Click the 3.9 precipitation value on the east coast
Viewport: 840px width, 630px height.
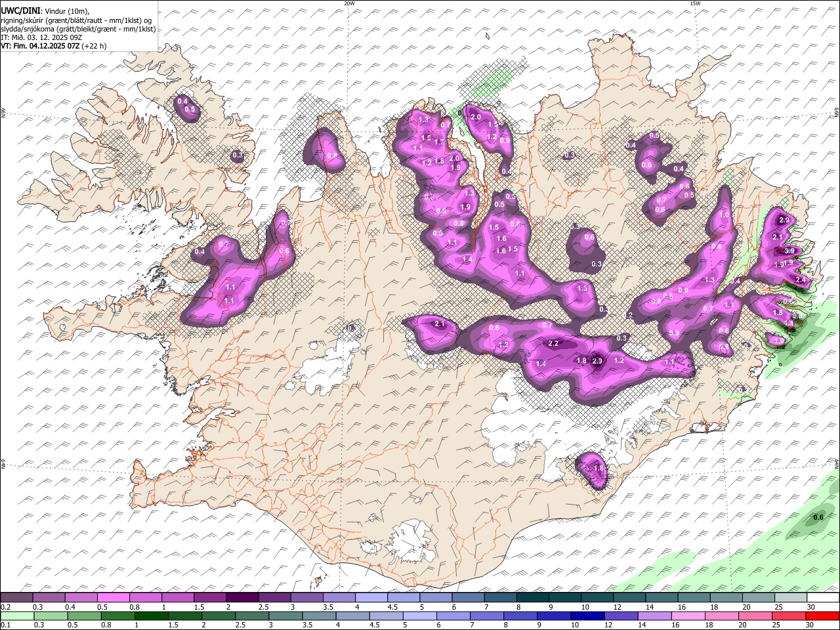tap(789, 251)
